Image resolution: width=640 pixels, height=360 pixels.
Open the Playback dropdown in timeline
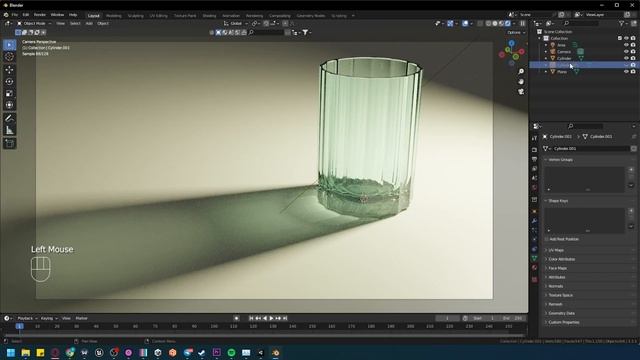click(27, 318)
